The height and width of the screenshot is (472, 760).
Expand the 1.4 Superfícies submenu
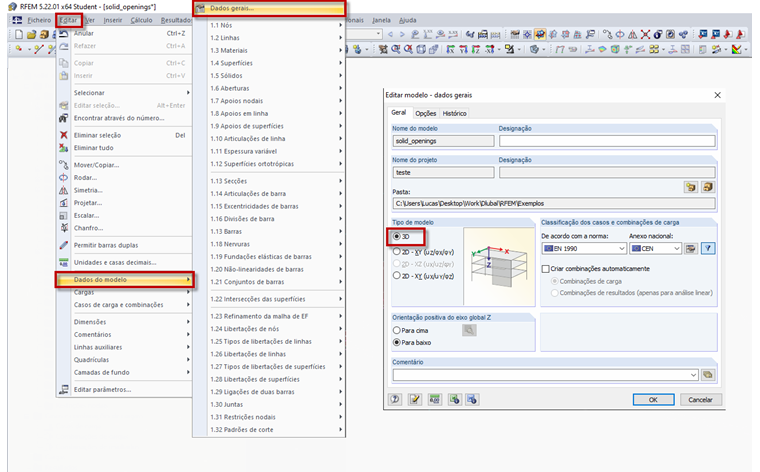[275, 63]
